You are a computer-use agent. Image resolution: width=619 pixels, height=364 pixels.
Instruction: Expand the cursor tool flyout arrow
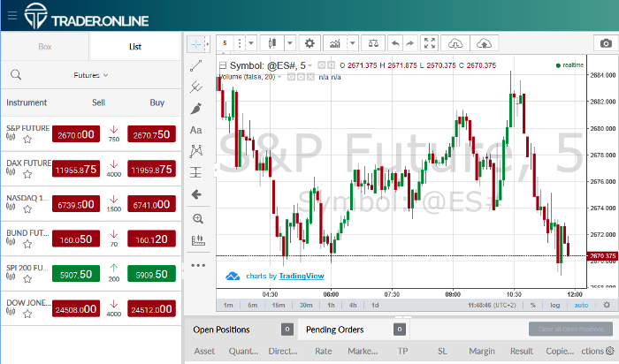[207, 44]
